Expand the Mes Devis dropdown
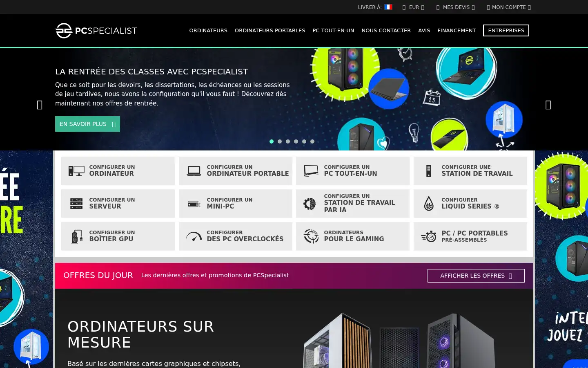This screenshot has width=588, height=368. [456, 7]
